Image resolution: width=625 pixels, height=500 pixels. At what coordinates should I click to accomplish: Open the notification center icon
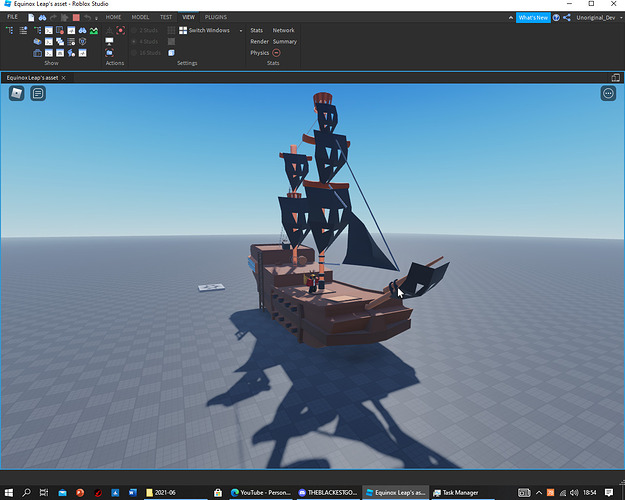pyautogui.click(x=609, y=492)
